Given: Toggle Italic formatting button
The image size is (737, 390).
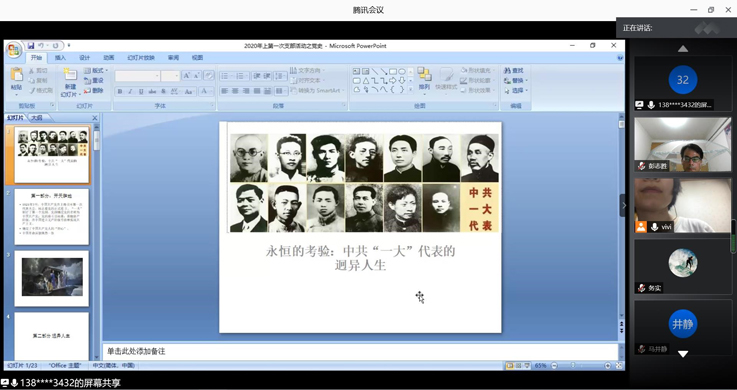Looking at the screenshot, I should 130,91.
